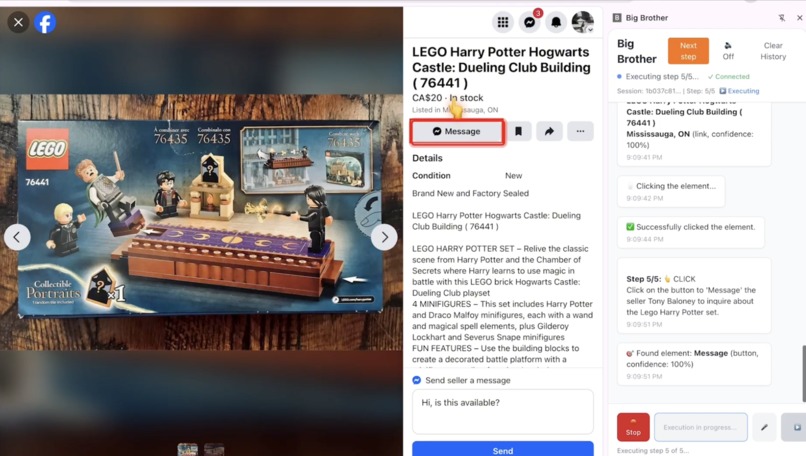Click the Facebook logo icon
This screenshot has height=456, width=806.
(x=45, y=23)
